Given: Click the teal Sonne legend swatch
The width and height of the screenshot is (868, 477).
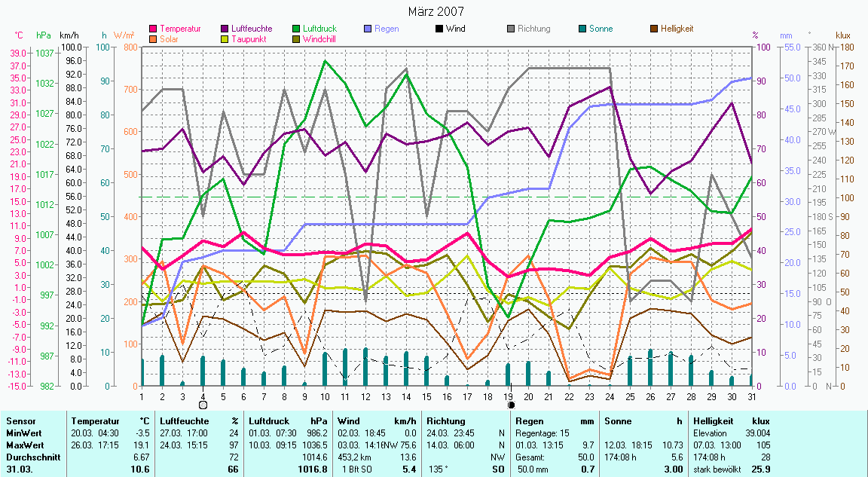Looking at the screenshot, I should pyautogui.click(x=582, y=29).
